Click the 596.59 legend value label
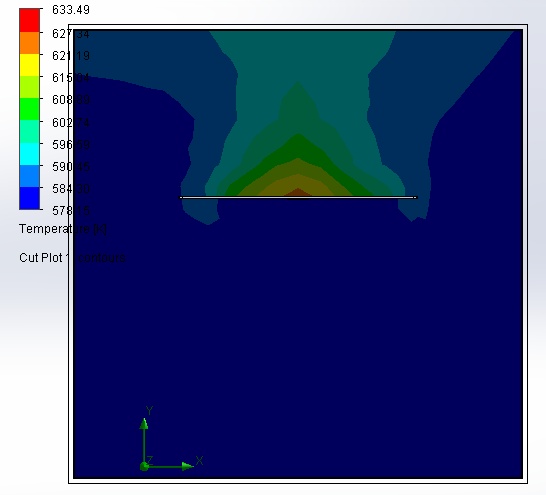The image size is (546, 495). 71,144
